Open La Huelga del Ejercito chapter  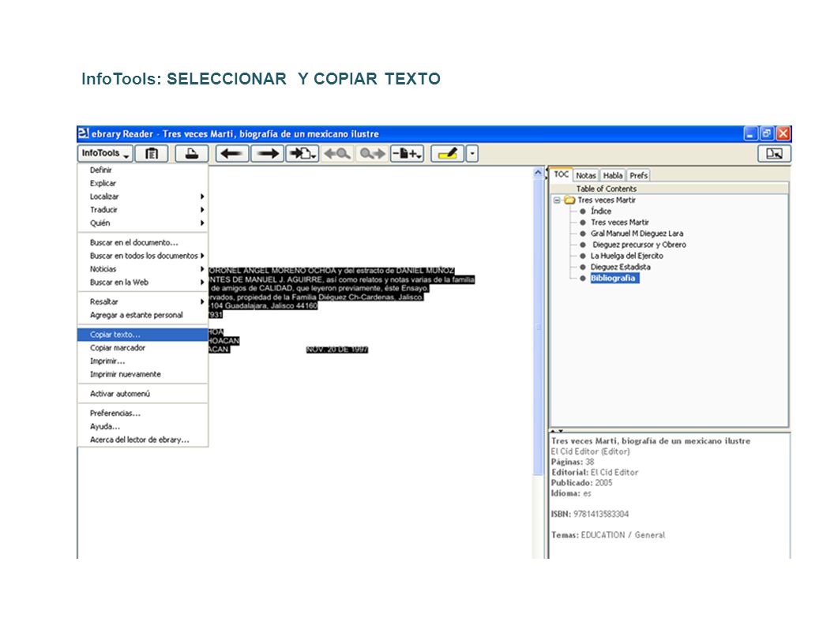[626, 256]
